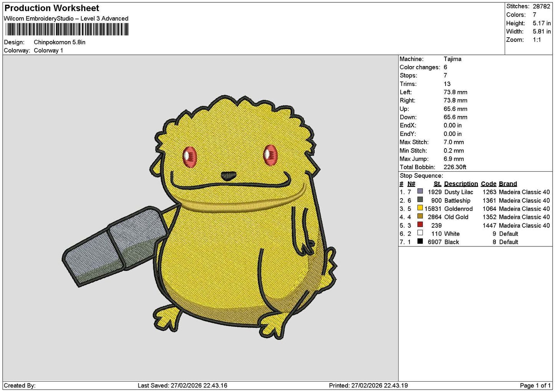Viewport: 555px width, 392px height.
Task: Click the Height value '5.17 in'
Action: point(542,23)
